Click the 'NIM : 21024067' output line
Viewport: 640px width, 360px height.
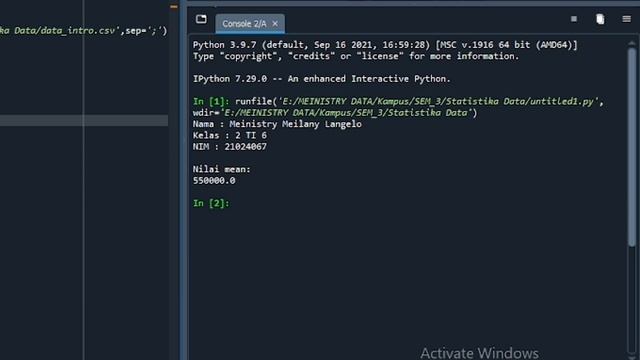(x=230, y=147)
